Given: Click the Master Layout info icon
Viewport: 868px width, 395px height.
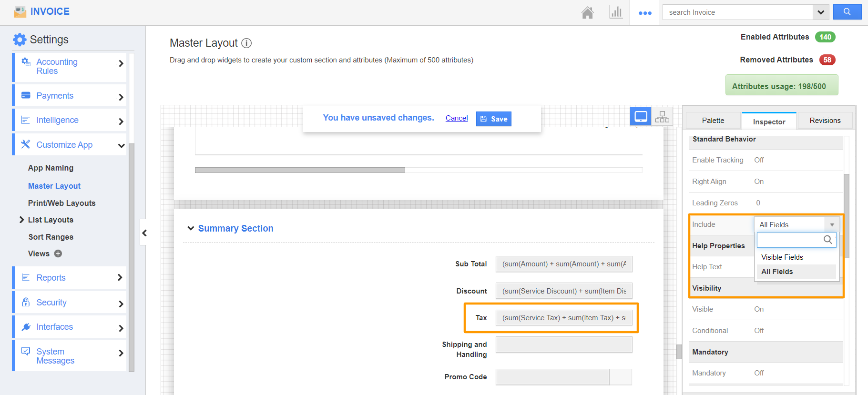Looking at the screenshot, I should 246,43.
